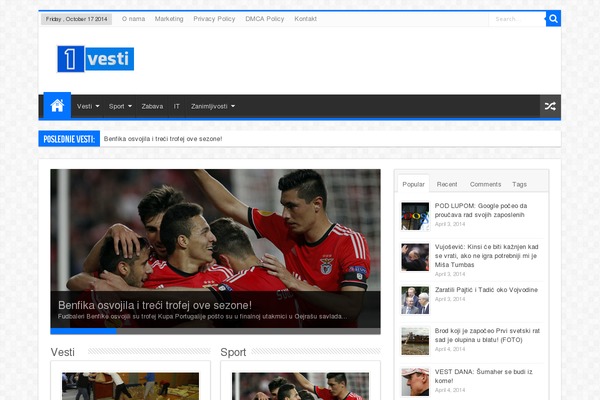Image resolution: width=600 pixels, height=400 pixels.
Task: Open the Privacy Policy link
Action: coord(214,19)
